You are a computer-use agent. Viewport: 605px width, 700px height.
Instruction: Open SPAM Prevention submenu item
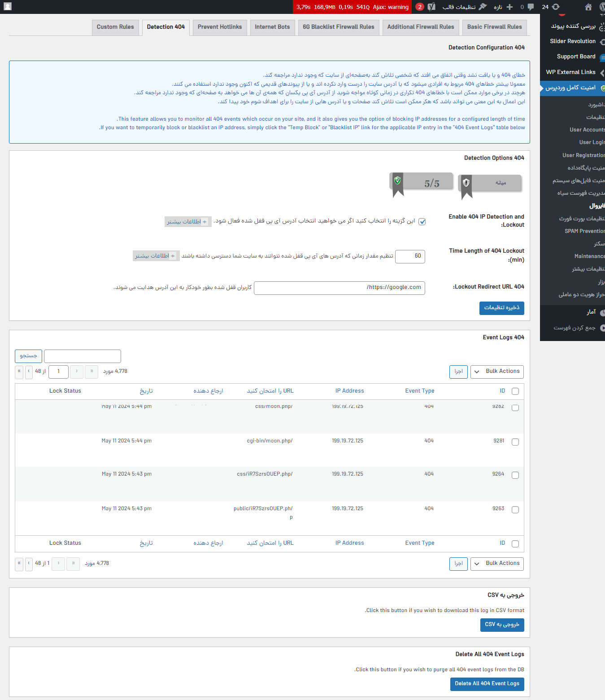[x=584, y=231]
